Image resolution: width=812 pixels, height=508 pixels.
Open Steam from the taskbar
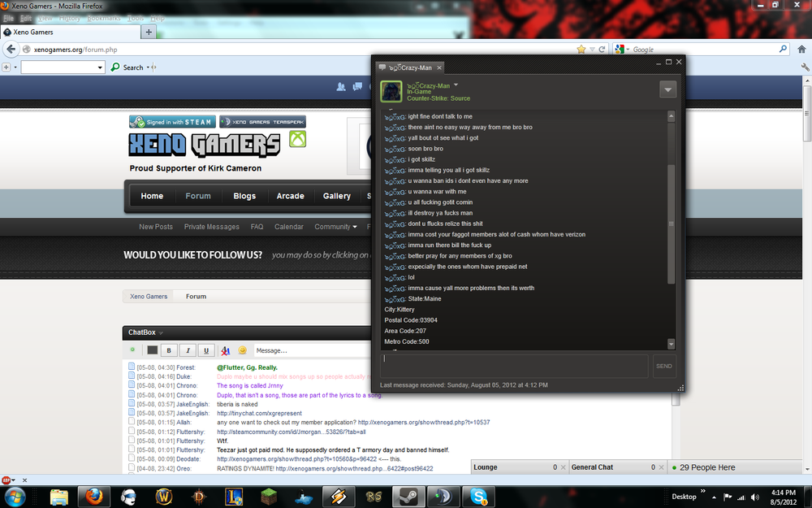pyautogui.click(x=408, y=497)
